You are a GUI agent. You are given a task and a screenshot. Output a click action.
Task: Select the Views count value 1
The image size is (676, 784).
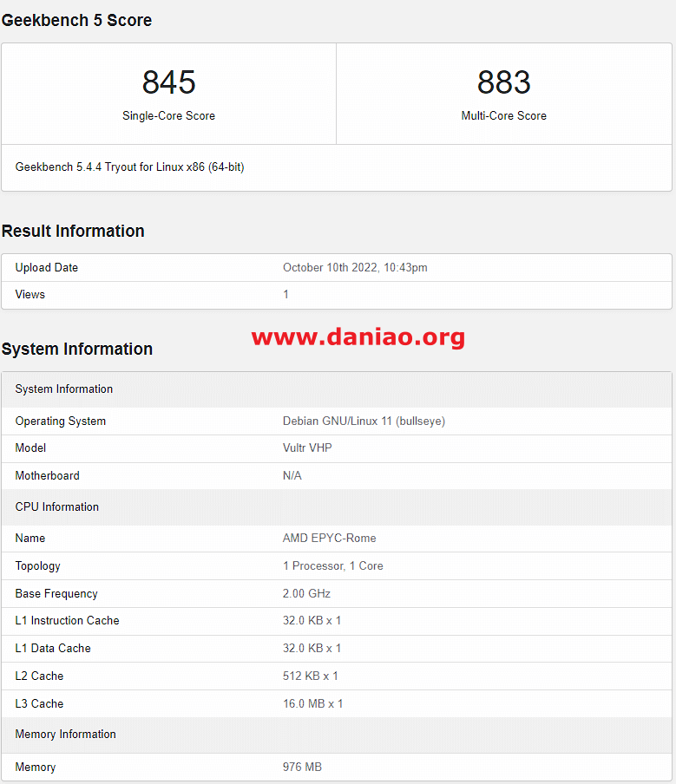coord(285,295)
